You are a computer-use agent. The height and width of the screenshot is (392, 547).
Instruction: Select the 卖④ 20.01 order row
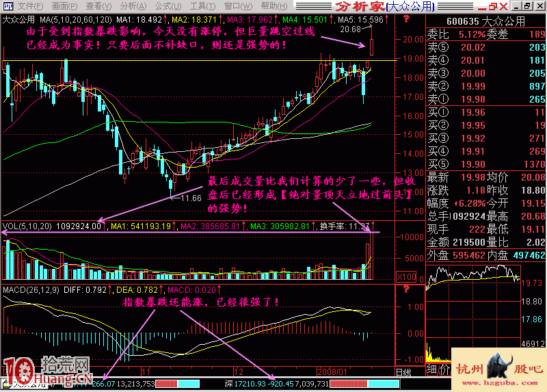(x=486, y=60)
